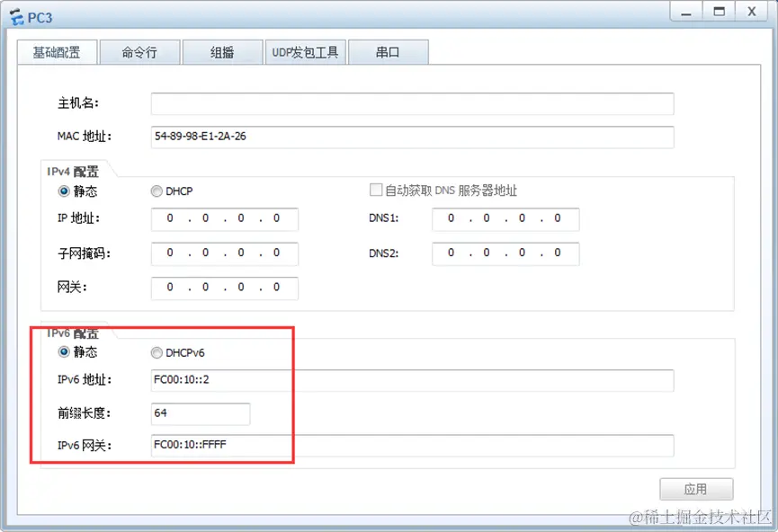Click the MAC 地址 field

412,137
